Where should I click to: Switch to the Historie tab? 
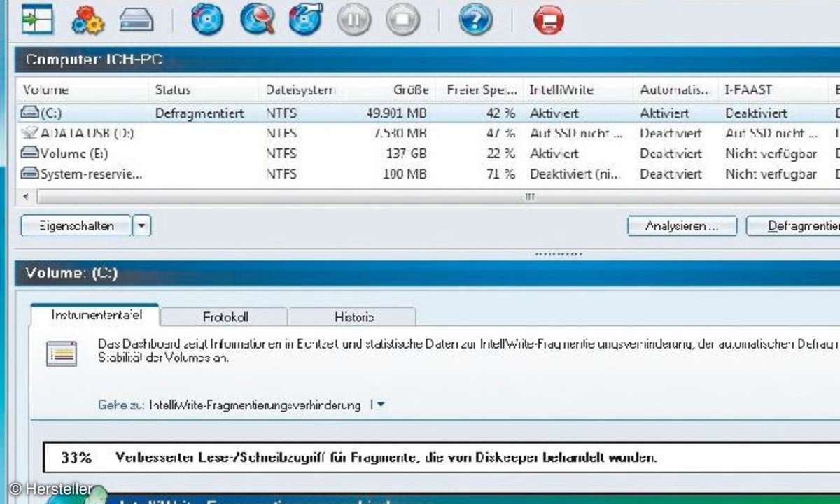(353, 317)
